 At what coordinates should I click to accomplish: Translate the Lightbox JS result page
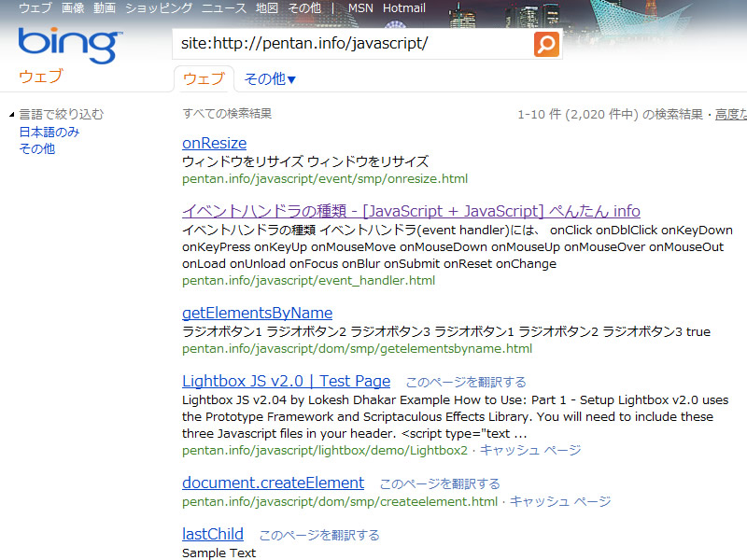(466, 382)
